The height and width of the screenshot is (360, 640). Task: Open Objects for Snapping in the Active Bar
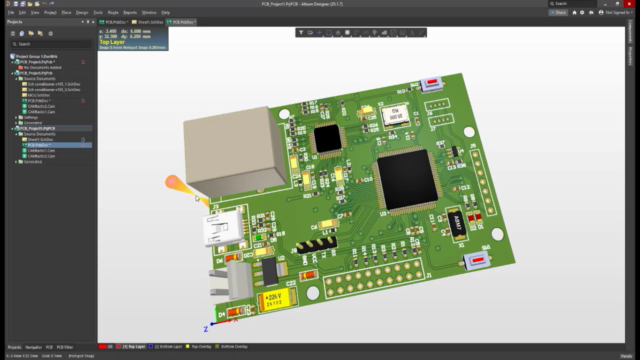(310, 33)
